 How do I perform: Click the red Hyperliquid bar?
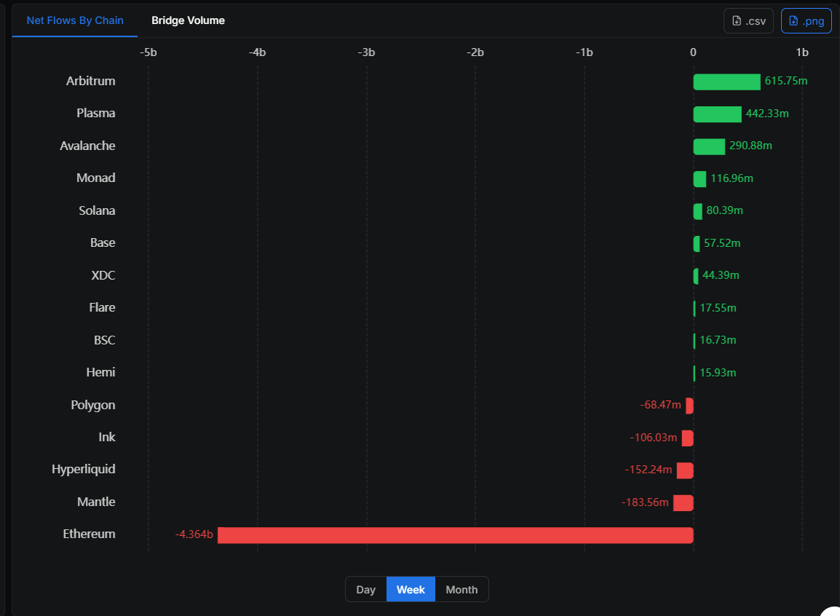pos(685,470)
